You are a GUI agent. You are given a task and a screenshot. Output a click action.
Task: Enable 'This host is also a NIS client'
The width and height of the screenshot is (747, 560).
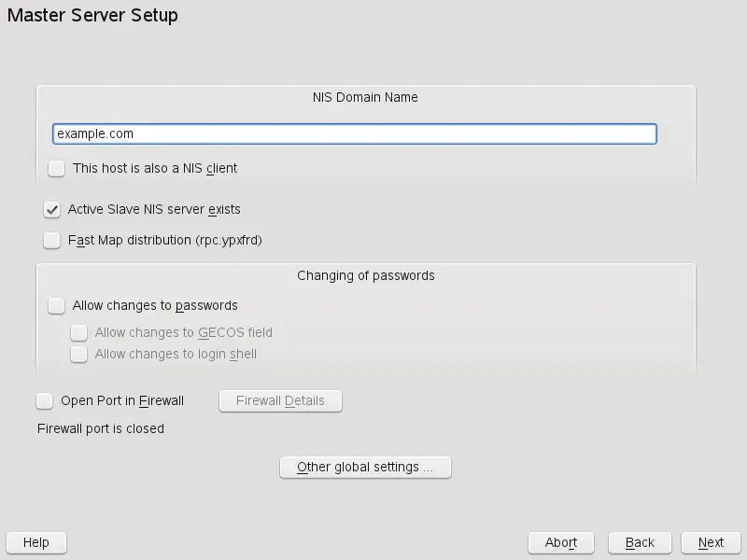(57, 168)
